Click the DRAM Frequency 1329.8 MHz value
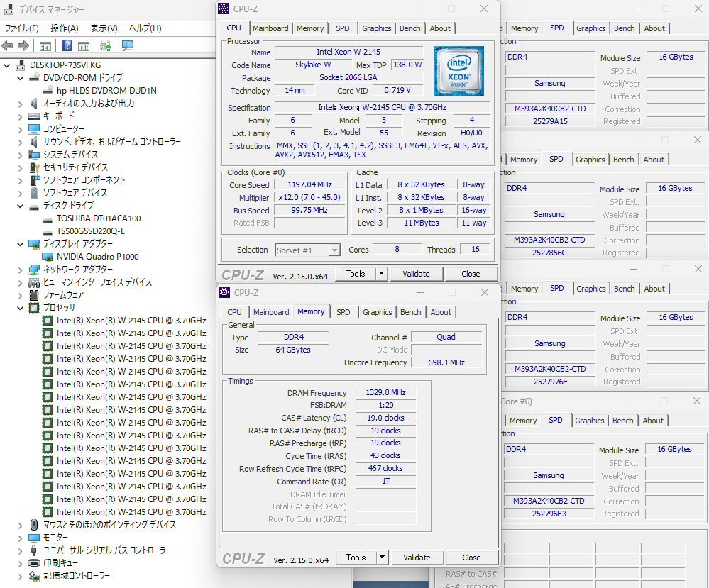This screenshot has width=709, height=588. coord(385,392)
